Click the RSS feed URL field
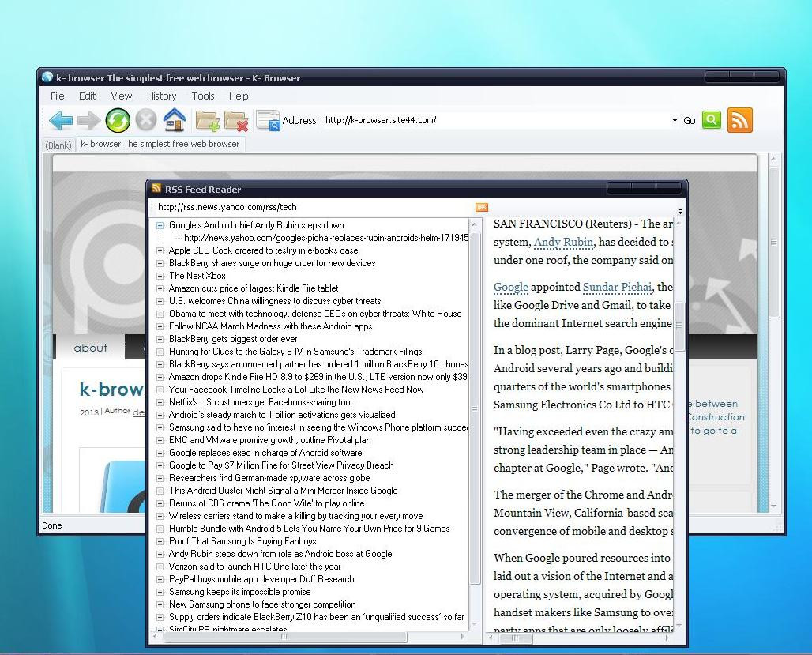 (x=314, y=207)
